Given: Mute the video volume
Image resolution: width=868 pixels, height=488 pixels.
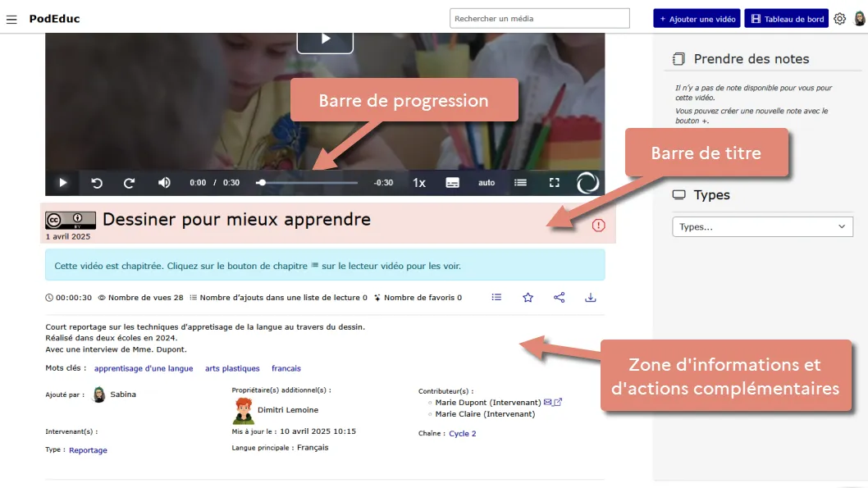Looking at the screenshot, I should (x=164, y=183).
